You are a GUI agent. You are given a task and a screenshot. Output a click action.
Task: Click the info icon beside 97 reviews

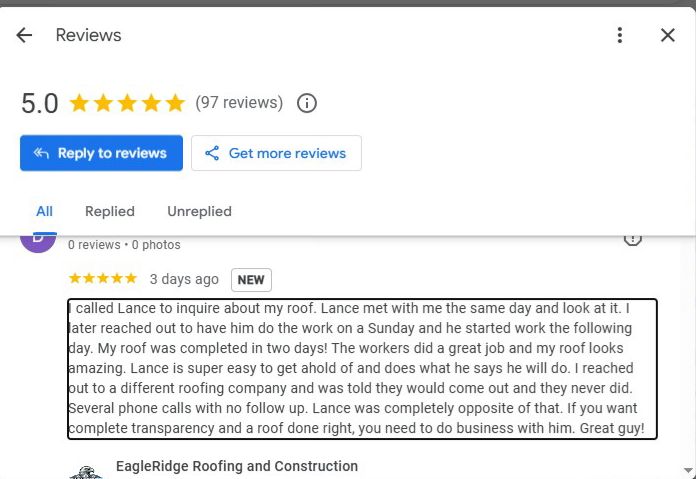tap(308, 103)
